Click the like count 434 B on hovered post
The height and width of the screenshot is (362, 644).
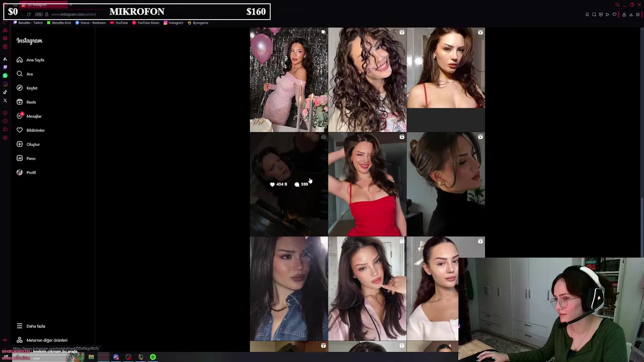pos(279,185)
